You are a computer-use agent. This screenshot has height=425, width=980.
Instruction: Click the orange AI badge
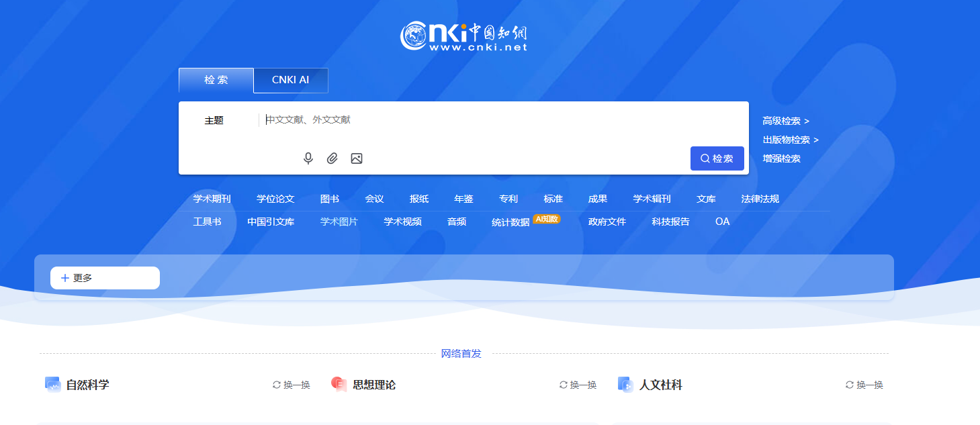pos(547,219)
